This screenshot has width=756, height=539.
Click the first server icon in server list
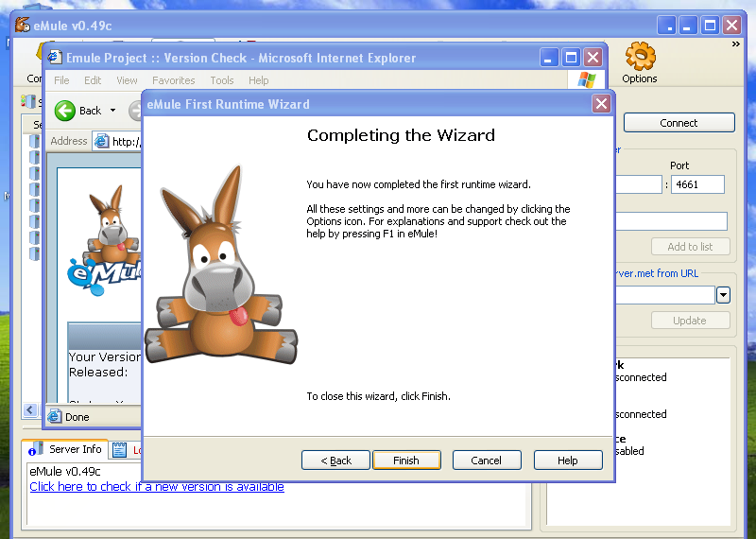pos(34,142)
